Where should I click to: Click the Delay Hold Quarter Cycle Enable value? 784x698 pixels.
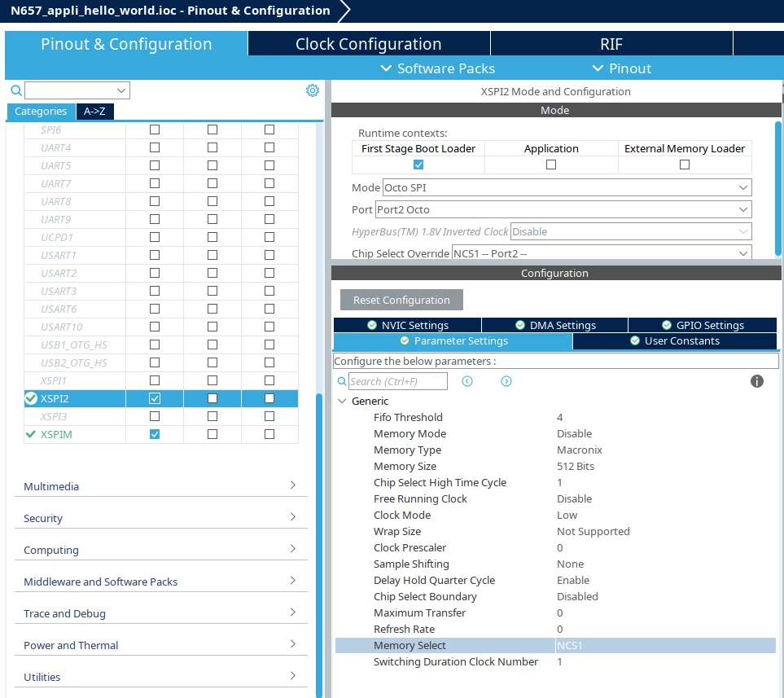coord(573,581)
